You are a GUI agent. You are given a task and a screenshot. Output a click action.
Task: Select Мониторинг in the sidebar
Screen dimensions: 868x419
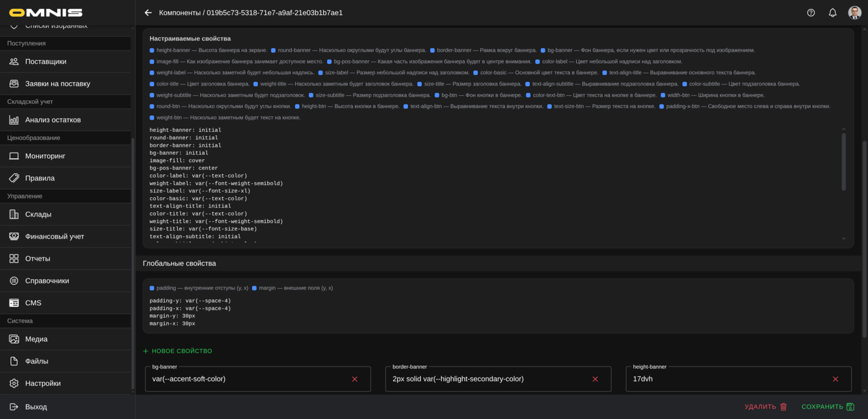pyautogui.click(x=45, y=156)
